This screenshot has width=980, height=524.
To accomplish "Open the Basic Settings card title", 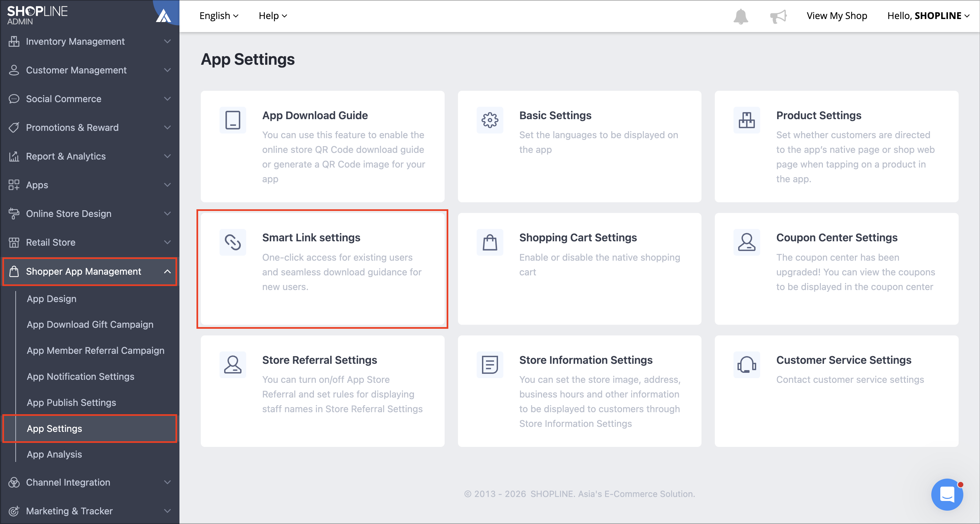I will pos(555,115).
